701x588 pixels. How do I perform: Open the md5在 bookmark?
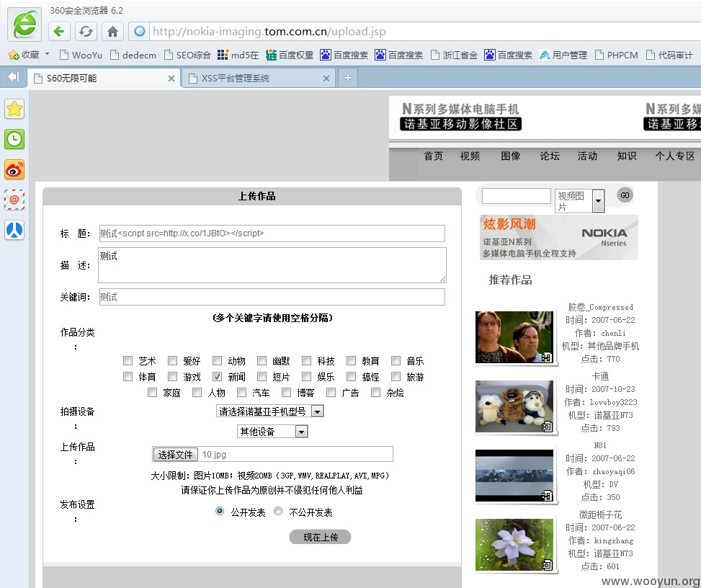(238, 55)
